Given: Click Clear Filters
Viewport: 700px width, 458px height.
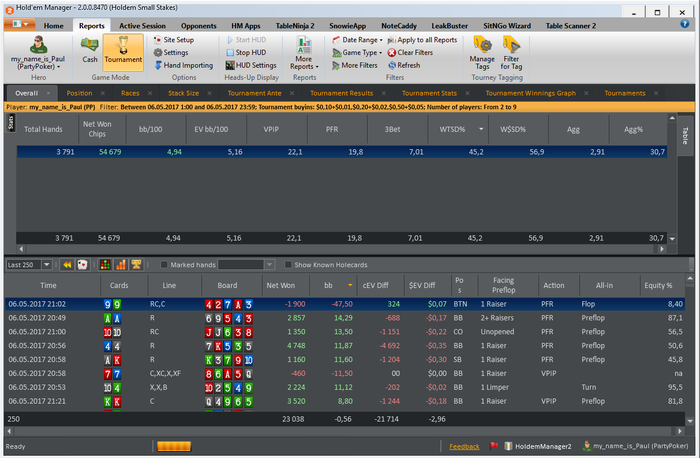Looking at the screenshot, I should pos(410,52).
